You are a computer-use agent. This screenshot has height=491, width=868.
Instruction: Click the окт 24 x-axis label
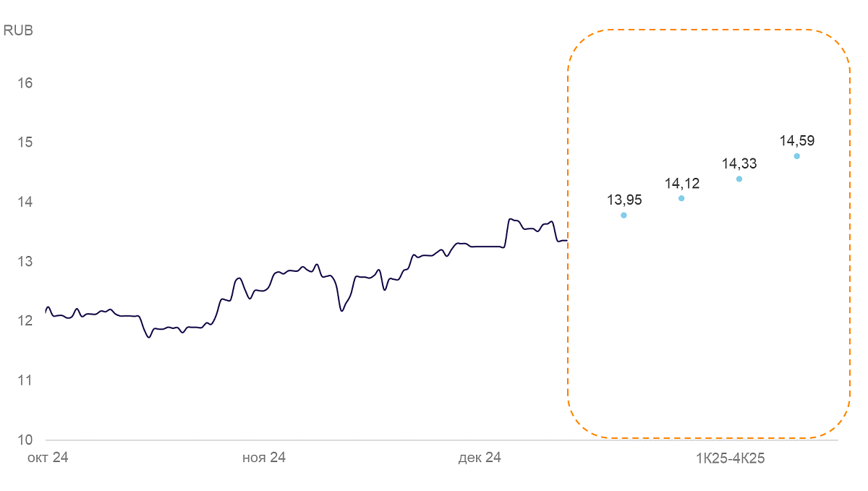tap(48, 458)
